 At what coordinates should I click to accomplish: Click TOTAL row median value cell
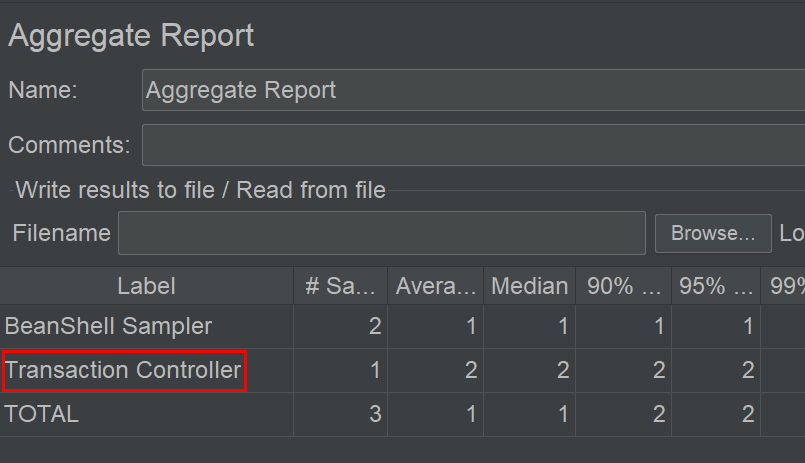(529, 414)
